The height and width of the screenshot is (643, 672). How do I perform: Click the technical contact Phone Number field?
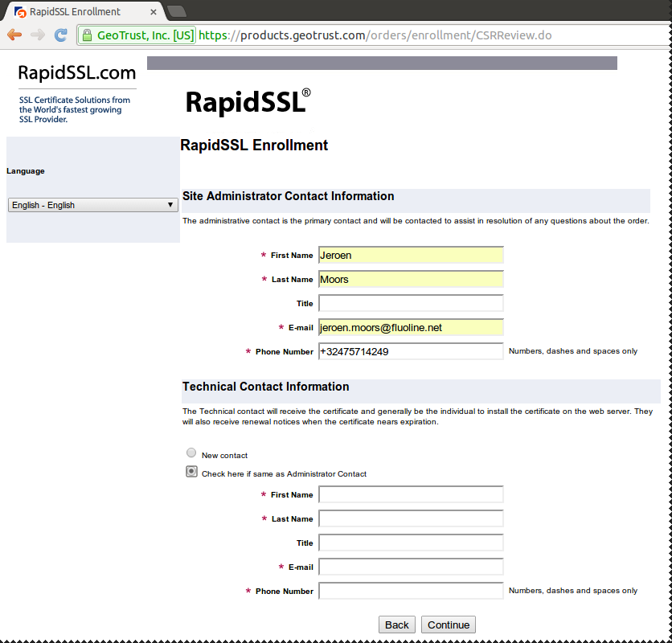pos(411,591)
